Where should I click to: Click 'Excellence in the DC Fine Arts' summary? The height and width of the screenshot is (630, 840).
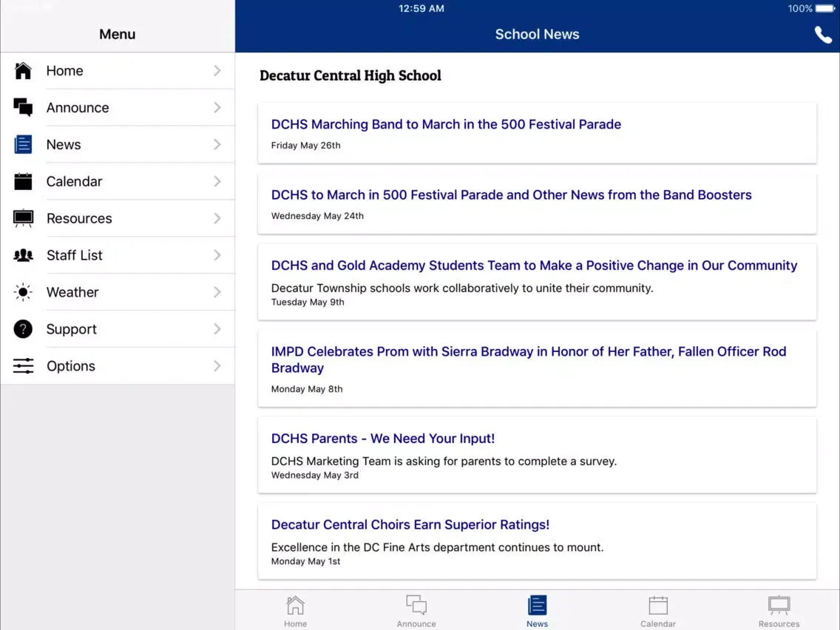pos(437,547)
